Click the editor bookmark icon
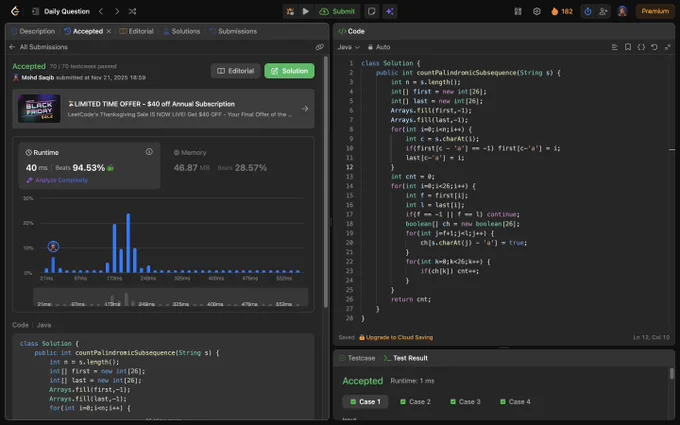Screen dimensions: 680x425 [628, 47]
